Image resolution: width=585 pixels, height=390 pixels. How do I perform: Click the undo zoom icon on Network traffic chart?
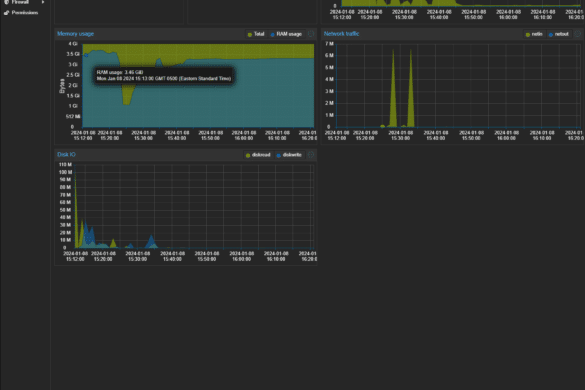(578, 34)
